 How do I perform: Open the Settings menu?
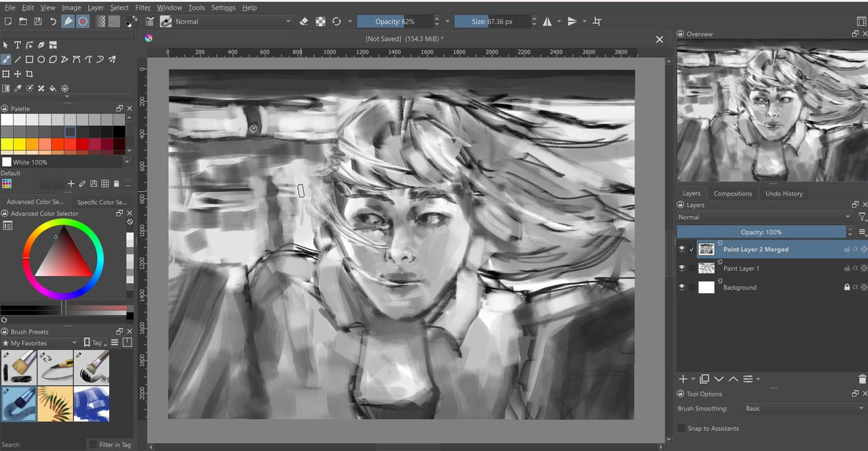tap(223, 7)
